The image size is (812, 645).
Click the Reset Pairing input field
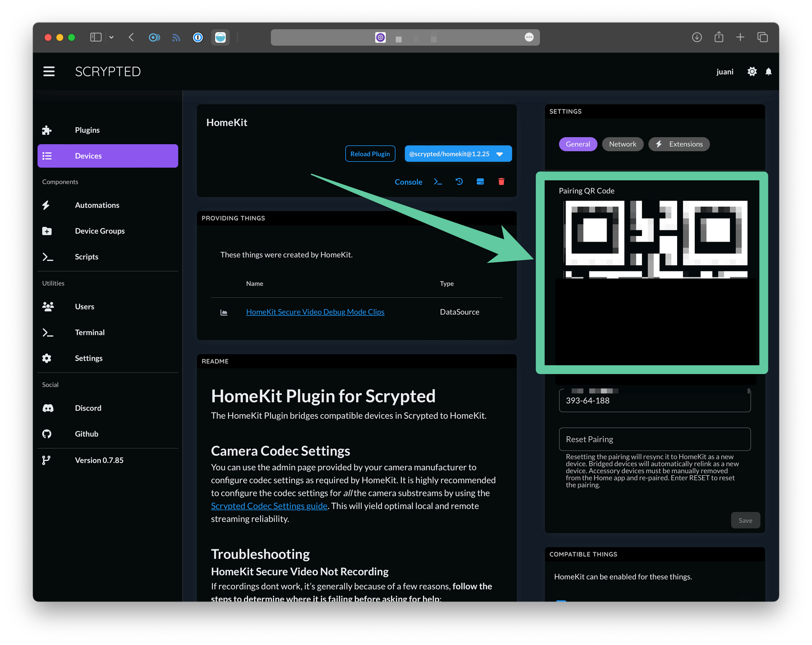pos(654,439)
